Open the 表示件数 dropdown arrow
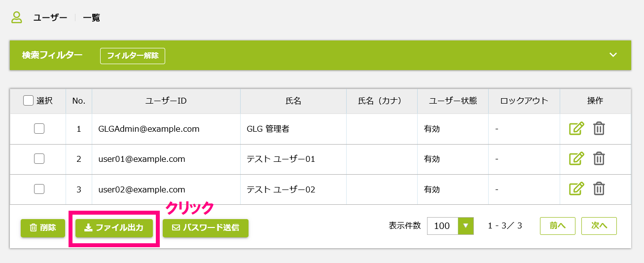 point(465,226)
